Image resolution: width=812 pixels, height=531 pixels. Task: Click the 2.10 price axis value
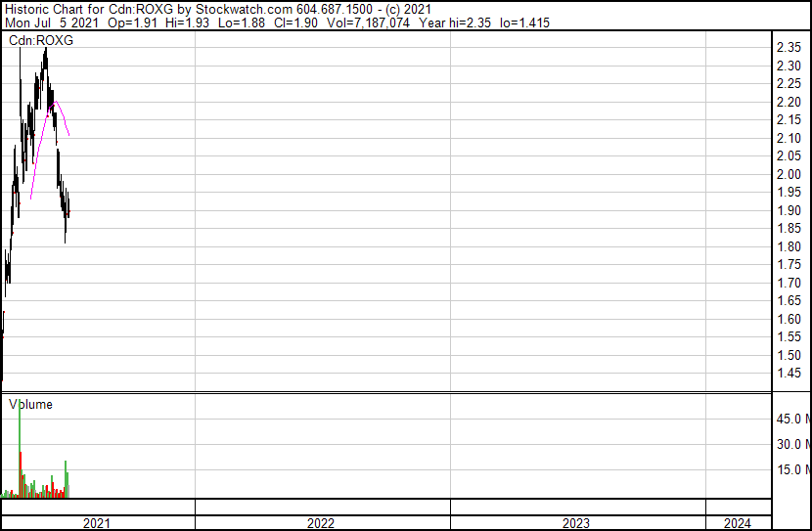789,138
